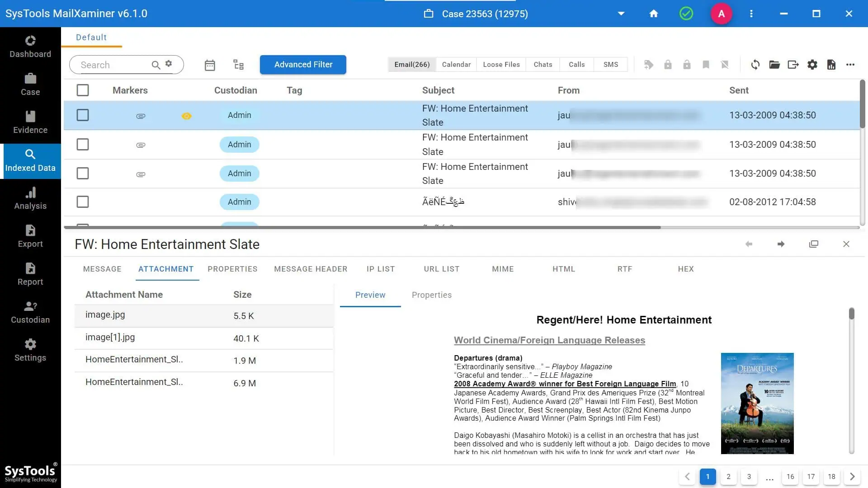Viewport: 868px width, 488px height.
Task: Open the Dashboard sidebar section
Action: click(x=30, y=47)
